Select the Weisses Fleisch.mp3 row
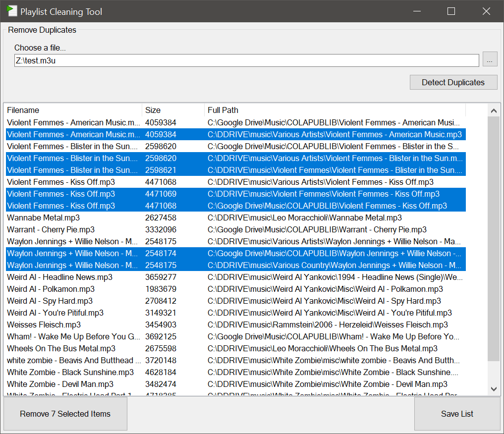Image resolution: width=504 pixels, height=434 pixels. pos(44,325)
